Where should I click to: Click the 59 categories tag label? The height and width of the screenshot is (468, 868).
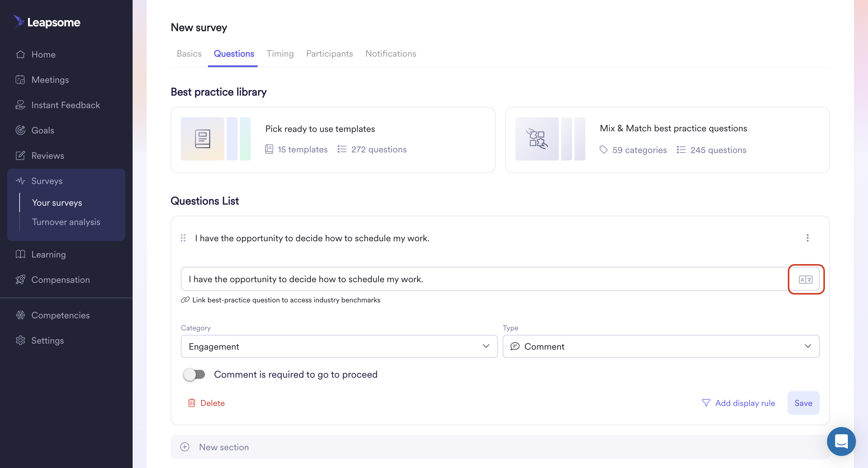633,150
